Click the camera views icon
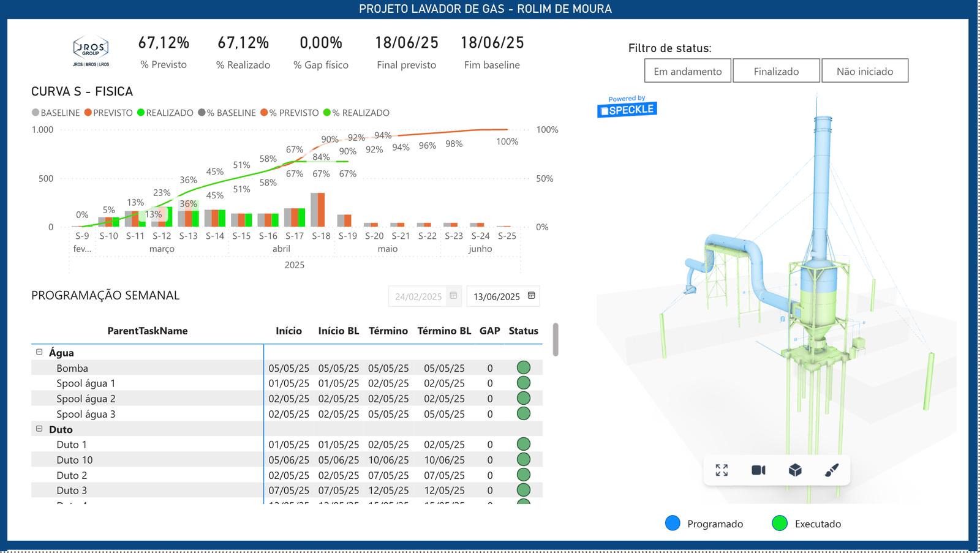 [758, 470]
